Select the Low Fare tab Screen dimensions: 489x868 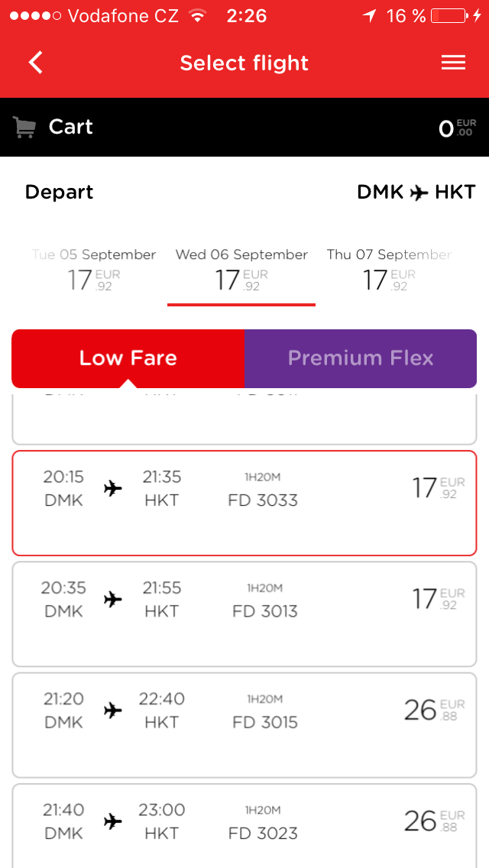(128, 358)
